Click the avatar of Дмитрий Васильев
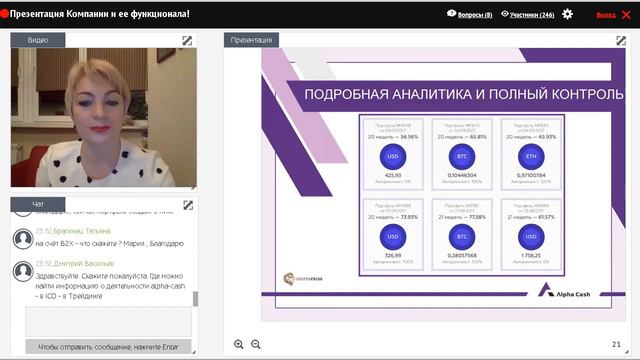 coord(23,271)
